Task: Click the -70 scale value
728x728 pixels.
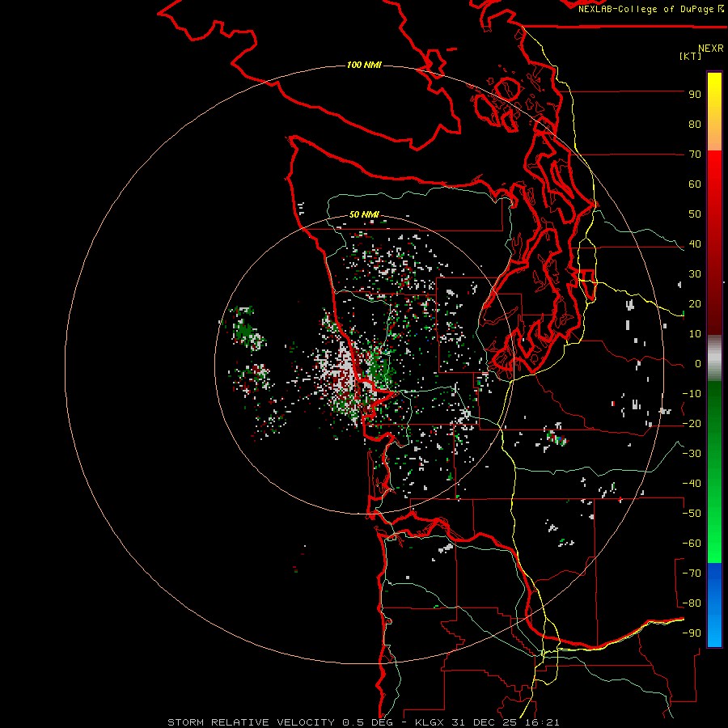Action: (x=692, y=574)
